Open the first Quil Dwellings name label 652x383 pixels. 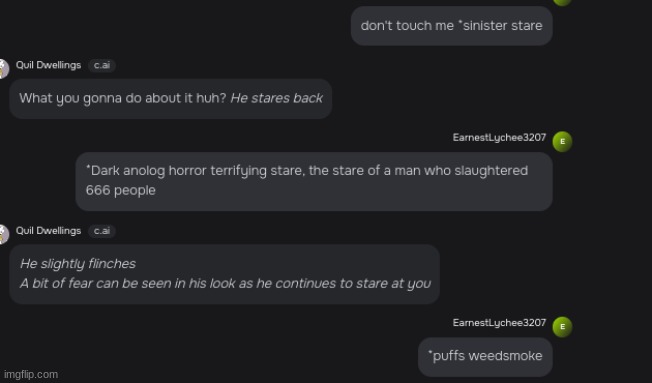click(48, 65)
